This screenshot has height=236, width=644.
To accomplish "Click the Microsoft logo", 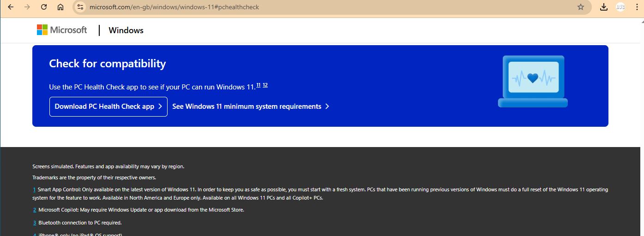I will (62, 30).
